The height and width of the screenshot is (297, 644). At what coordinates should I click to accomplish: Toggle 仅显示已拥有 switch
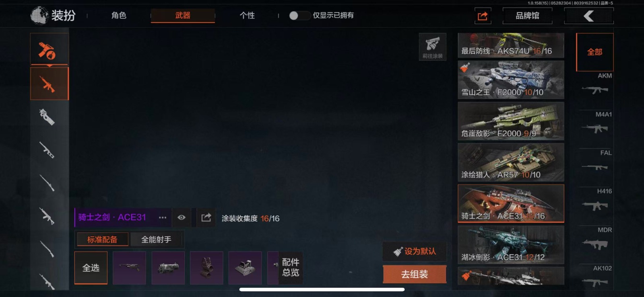[299, 16]
